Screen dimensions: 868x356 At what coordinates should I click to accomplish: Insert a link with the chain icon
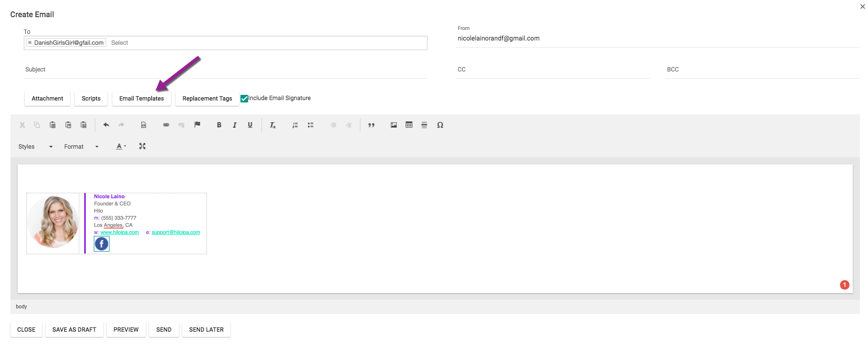(x=166, y=125)
